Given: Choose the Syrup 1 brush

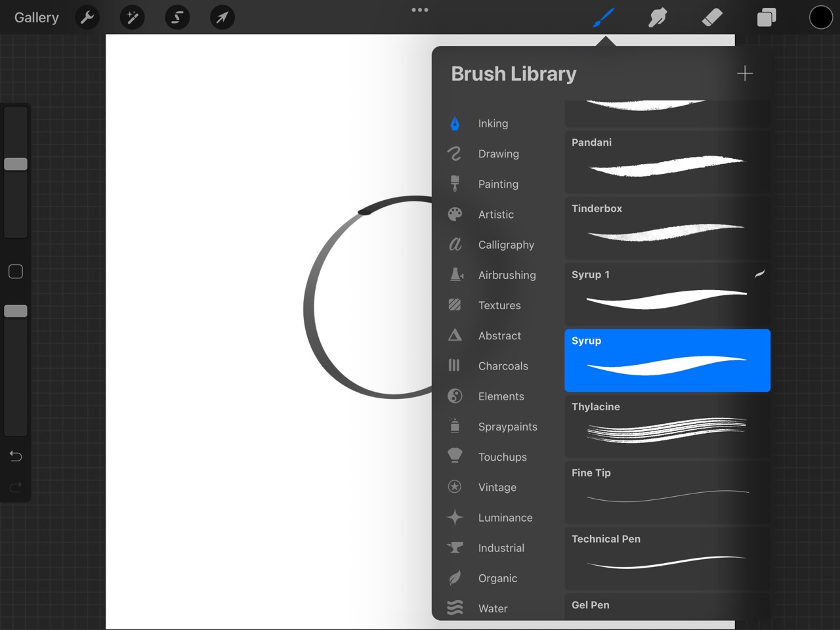Looking at the screenshot, I should pyautogui.click(x=667, y=294).
